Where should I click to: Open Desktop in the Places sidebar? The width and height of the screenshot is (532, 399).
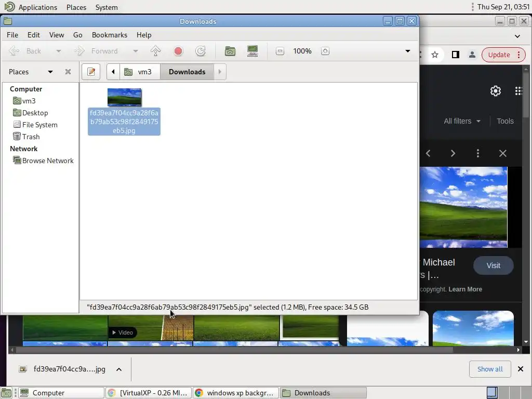[x=31, y=113]
